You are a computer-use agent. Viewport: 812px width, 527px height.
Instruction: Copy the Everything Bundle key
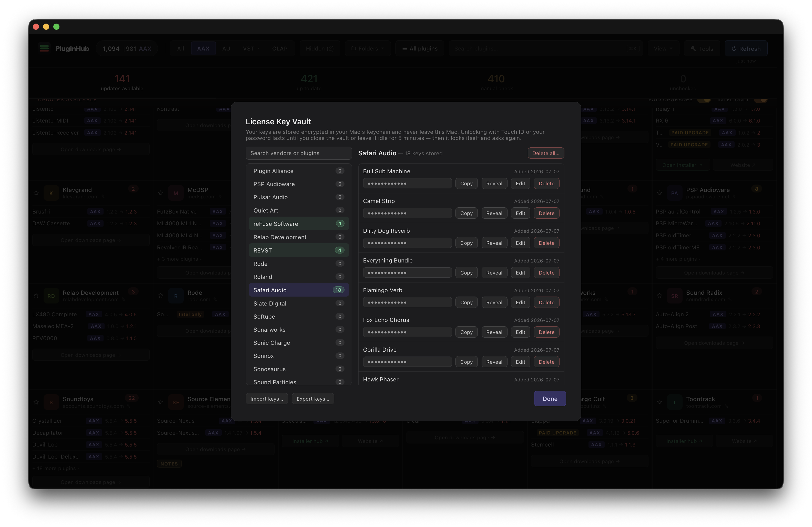(x=466, y=272)
